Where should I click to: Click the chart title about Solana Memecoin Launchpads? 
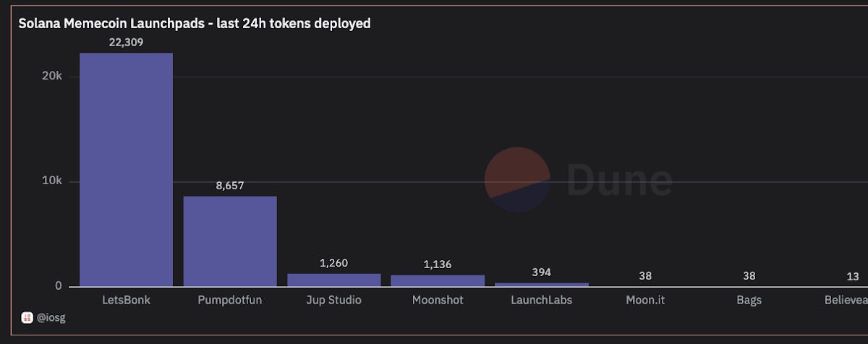195,23
